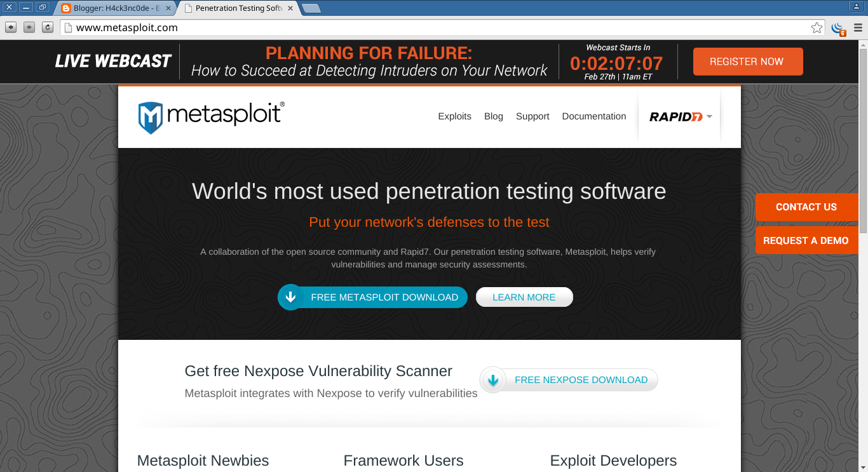
Task: Click the CONTACT US button
Action: click(x=806, y=206)
